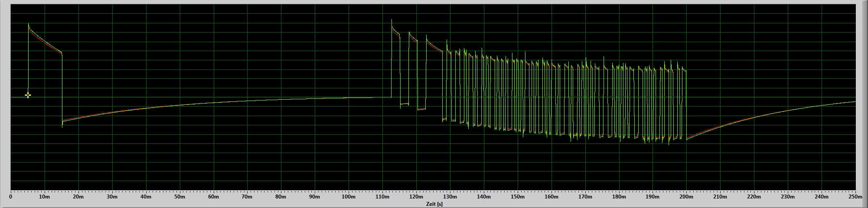Select the "20m" tick label
This screenshot has height=208, width=868.
point(78,197)
